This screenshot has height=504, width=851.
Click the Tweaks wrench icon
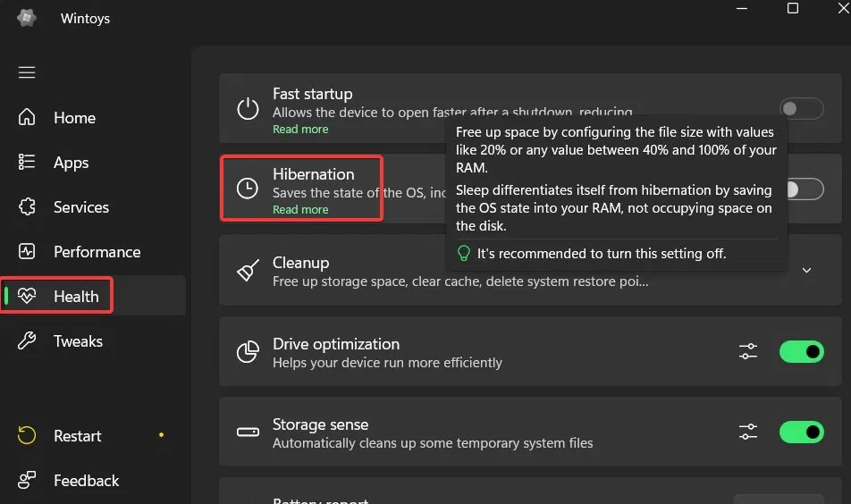[x=27, y=340]
